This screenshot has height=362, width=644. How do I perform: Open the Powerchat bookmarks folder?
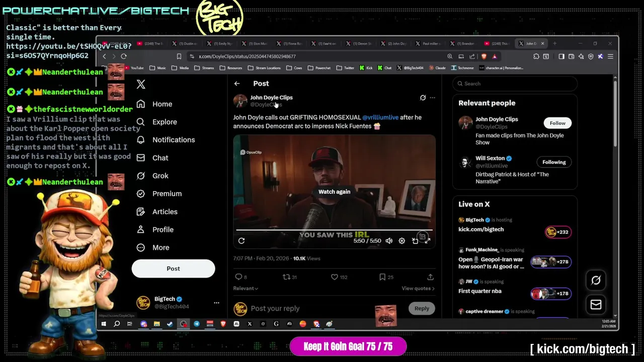[319, 68]
